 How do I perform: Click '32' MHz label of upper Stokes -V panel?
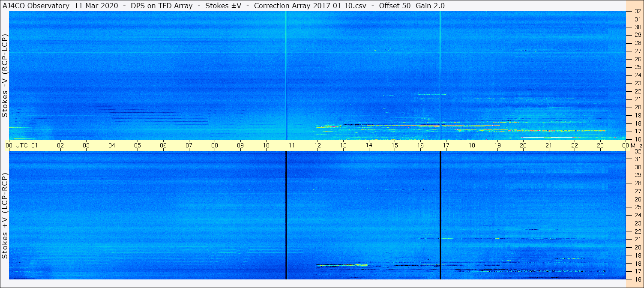click(637, 12)
